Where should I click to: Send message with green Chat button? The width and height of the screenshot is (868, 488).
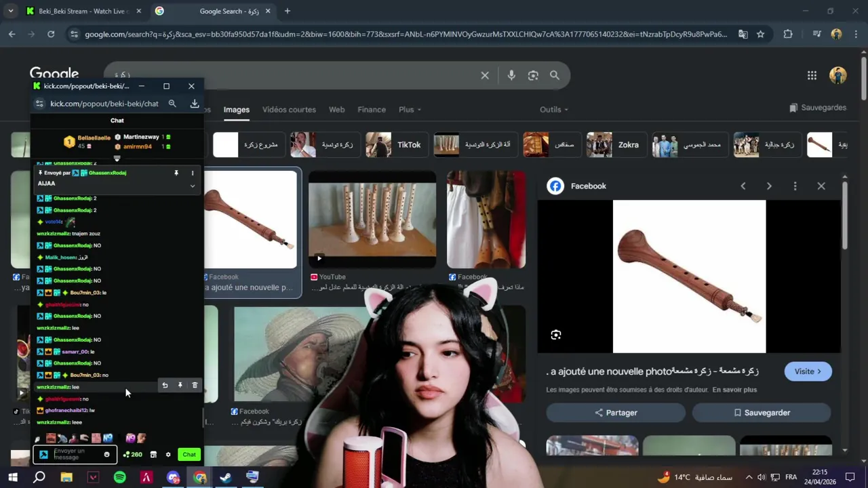click(189, 454)
